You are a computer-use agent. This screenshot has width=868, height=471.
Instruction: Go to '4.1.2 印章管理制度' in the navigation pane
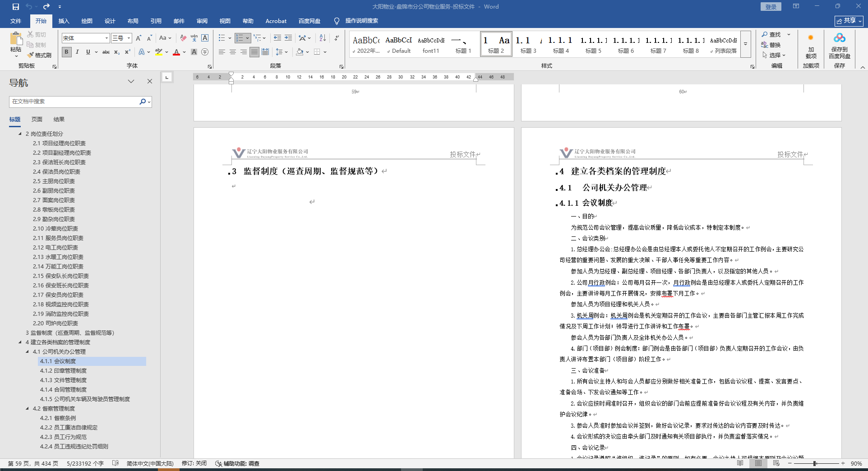(x=63, y=371)
